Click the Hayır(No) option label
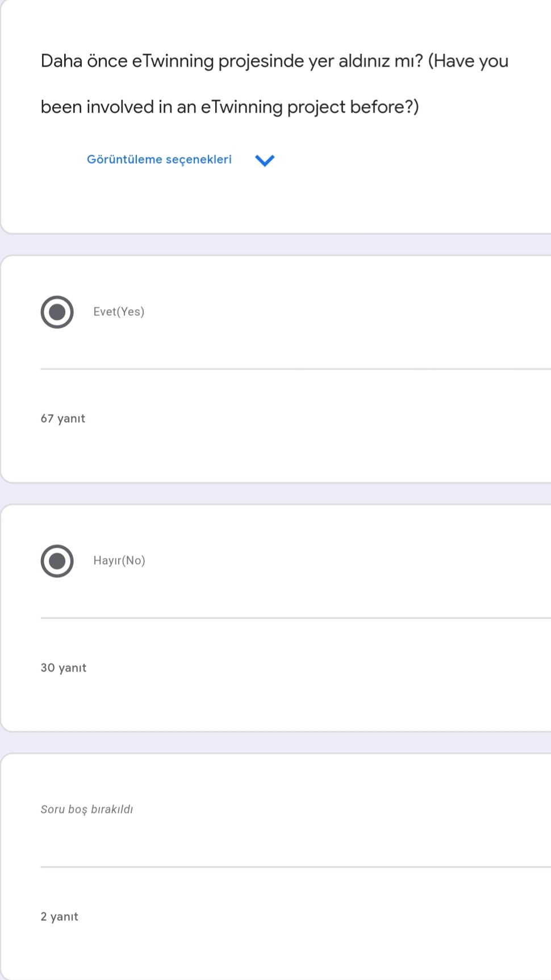Viewport: 551px width, 980px height. tap(119, 561)
